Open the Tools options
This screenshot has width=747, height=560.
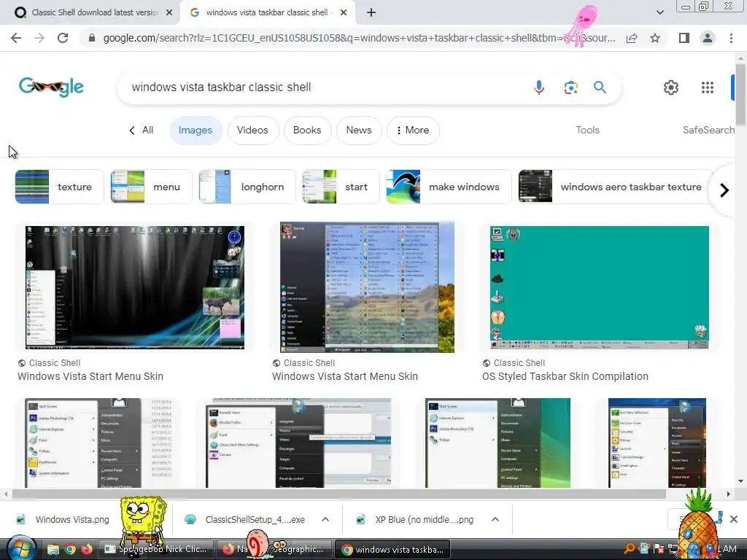587,130
